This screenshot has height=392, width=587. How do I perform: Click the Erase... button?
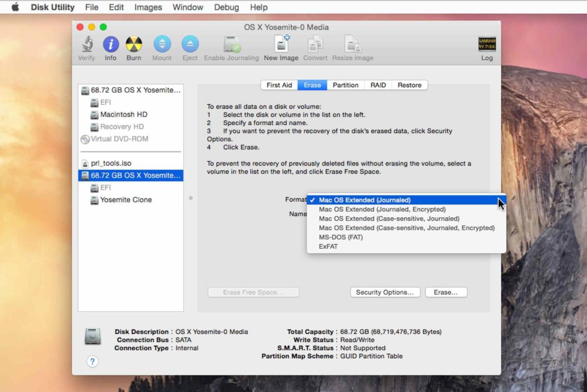pos(446,292)
